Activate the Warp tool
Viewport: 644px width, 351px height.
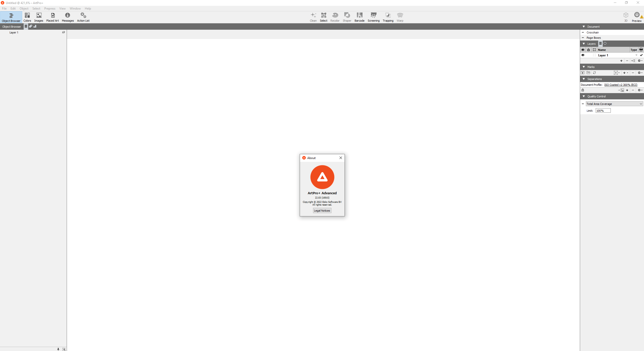tap(400, 17)
